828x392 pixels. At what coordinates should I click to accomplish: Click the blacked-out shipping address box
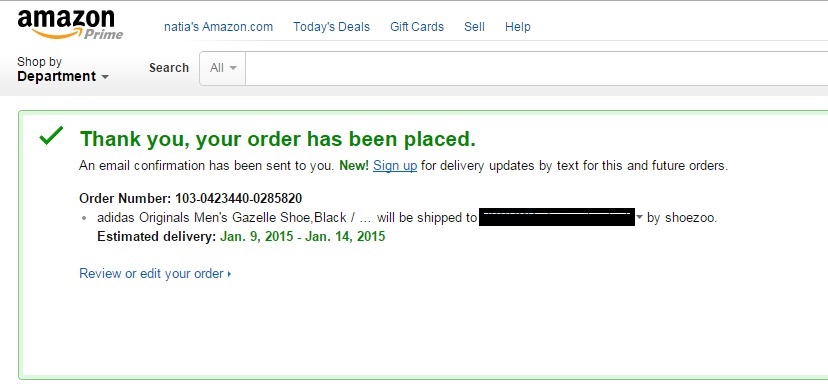(x=557, y=217)
